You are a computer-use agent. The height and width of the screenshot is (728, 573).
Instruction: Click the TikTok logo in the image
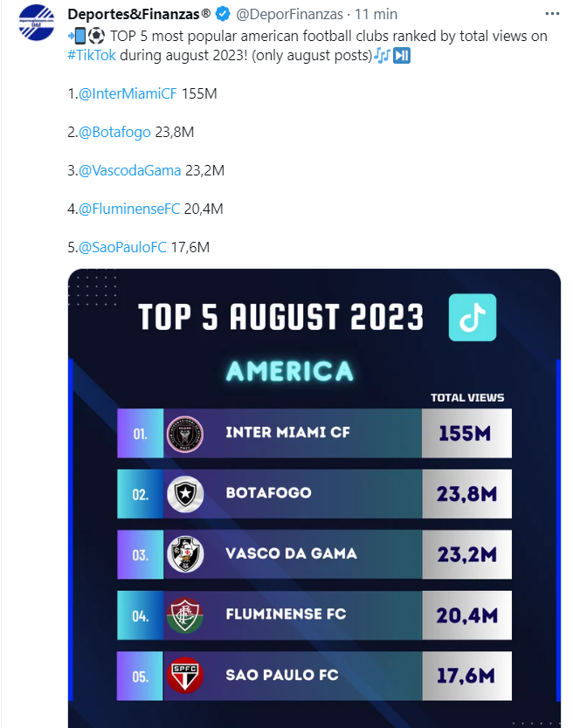tap(473, 318)
